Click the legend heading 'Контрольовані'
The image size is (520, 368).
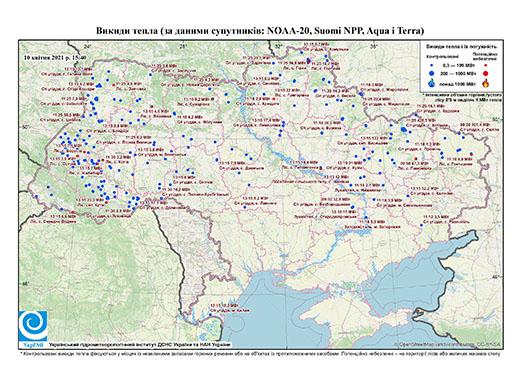tap(443, 57)
